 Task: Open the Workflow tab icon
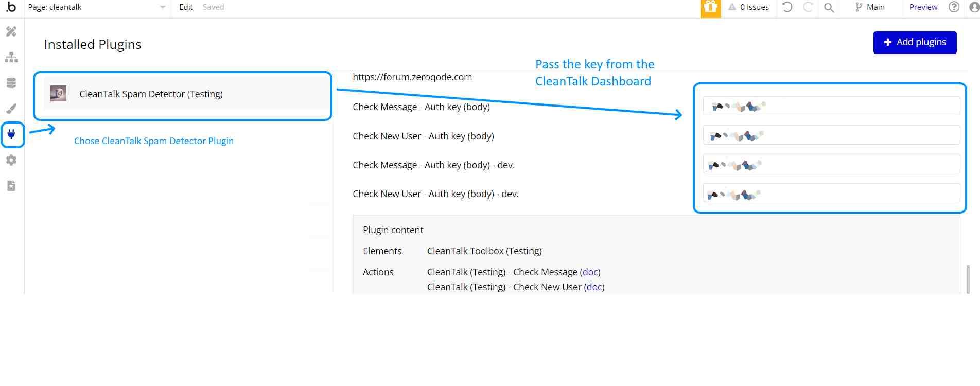click(11, 57)
